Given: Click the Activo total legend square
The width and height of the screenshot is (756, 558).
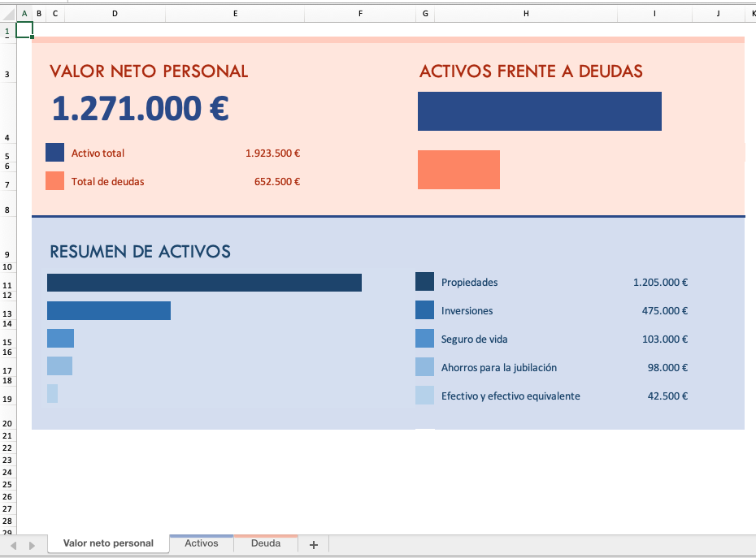Looking at the screenshot, I should tap(54, 152).
